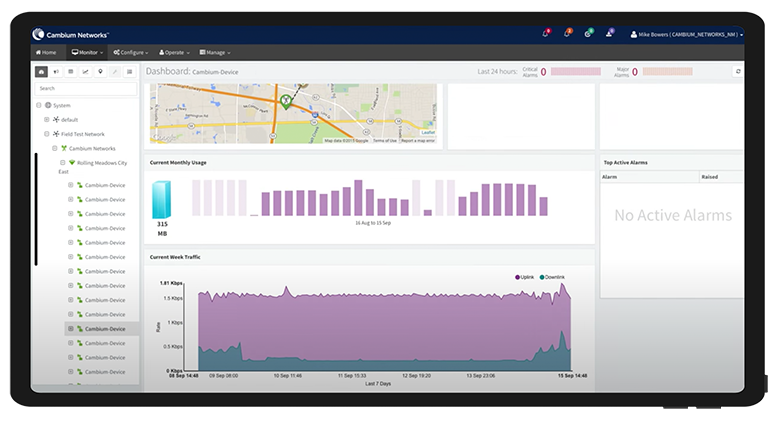The width and height of the screenshot is (777, 432).
Task: Sort alarms by Alarm column header
Action: pos(649,177)
